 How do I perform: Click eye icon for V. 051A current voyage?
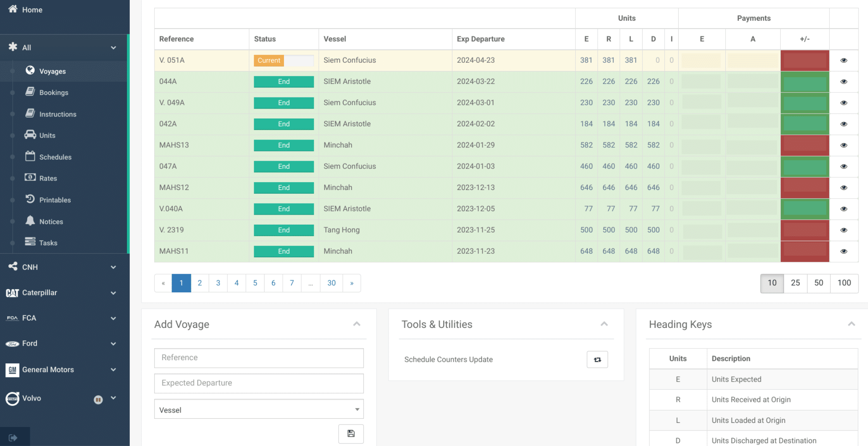[844, 60]
